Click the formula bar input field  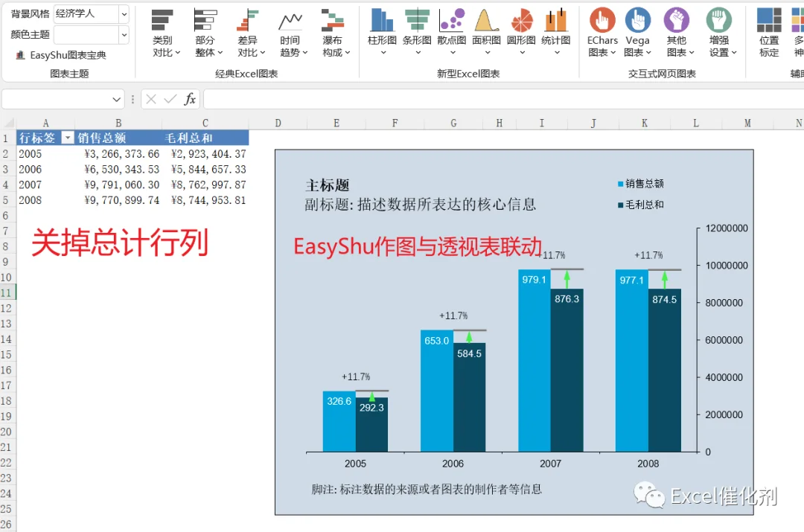[x=503, y=99]
